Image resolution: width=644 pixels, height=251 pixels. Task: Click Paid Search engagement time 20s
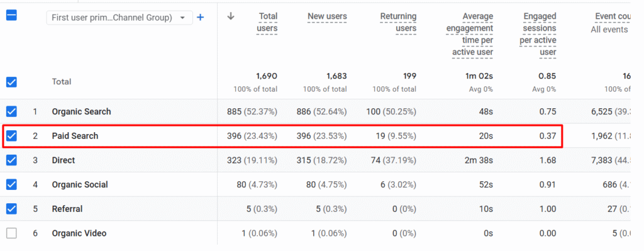486,136
